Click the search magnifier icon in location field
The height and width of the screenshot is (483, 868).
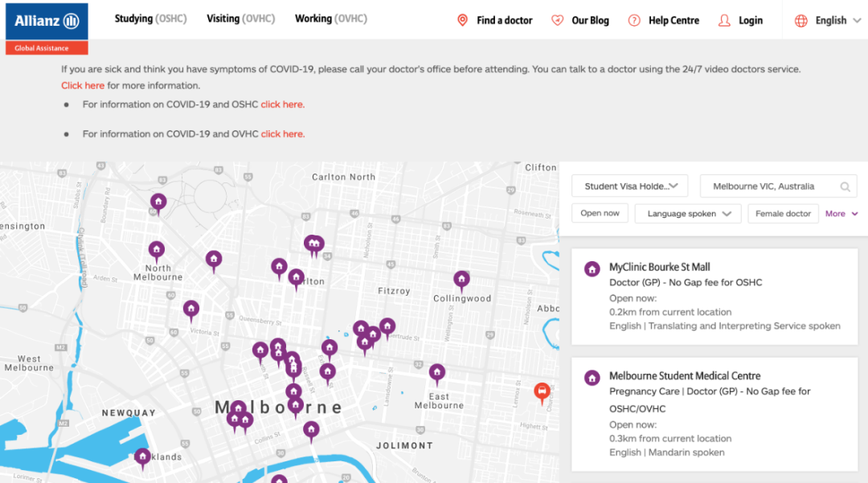coord(845,187)
